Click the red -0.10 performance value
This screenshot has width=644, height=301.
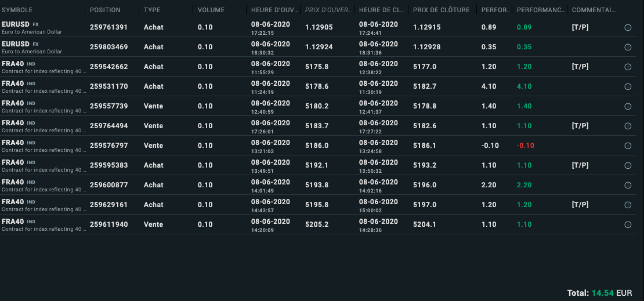pyautogui.click(x=525, y=146)
